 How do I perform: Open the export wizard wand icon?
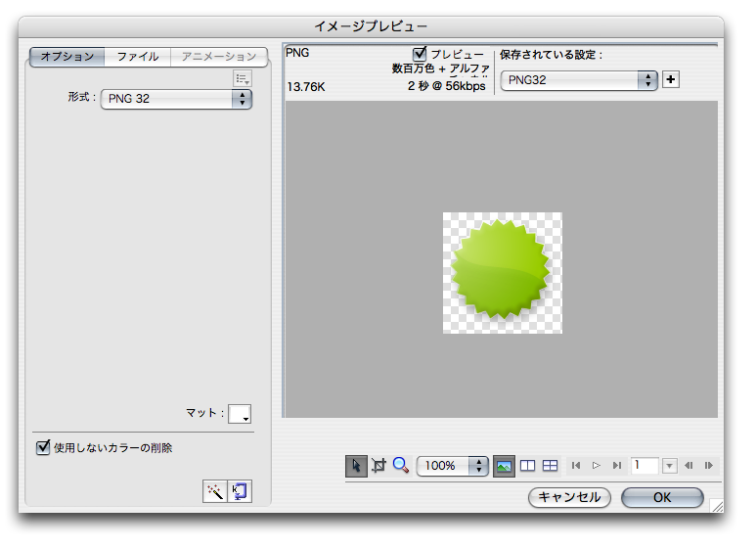[x=214, y=491]
